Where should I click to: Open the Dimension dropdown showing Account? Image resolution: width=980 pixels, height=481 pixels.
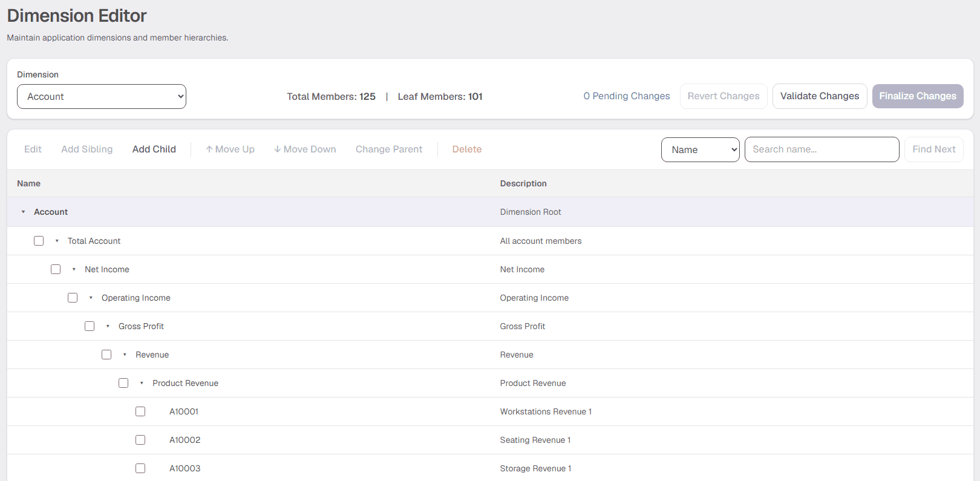(102, 97)
